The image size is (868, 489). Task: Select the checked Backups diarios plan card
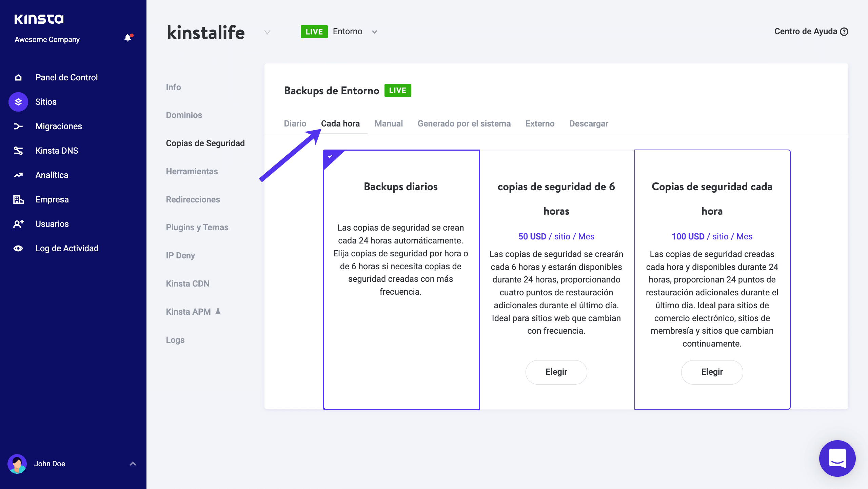[x=401, y=280]
